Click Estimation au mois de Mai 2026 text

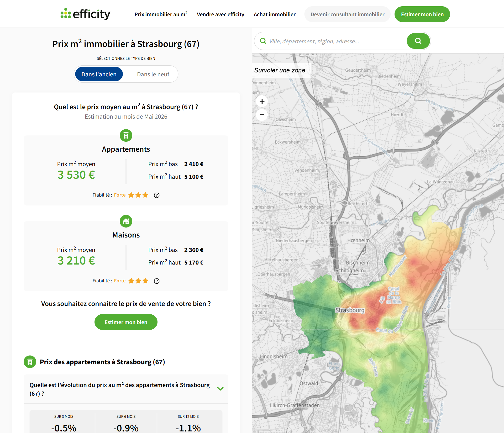tap(126, 117)
